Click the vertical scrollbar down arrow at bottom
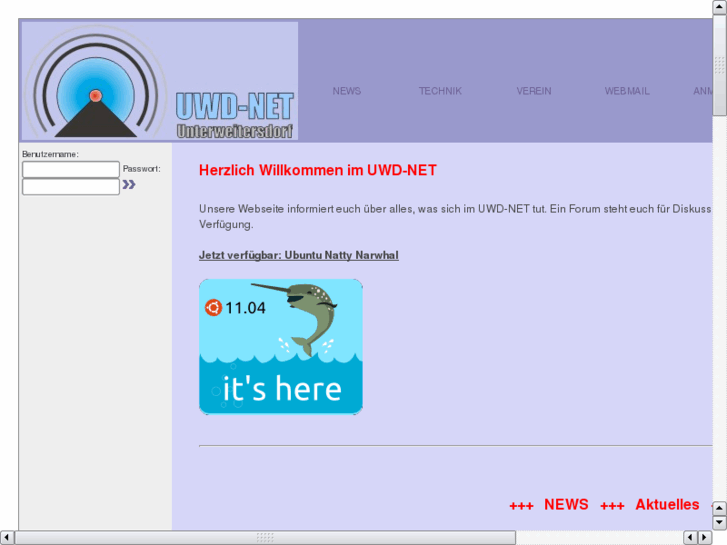This screenshot has width=727, height=545. click(720, 523)
